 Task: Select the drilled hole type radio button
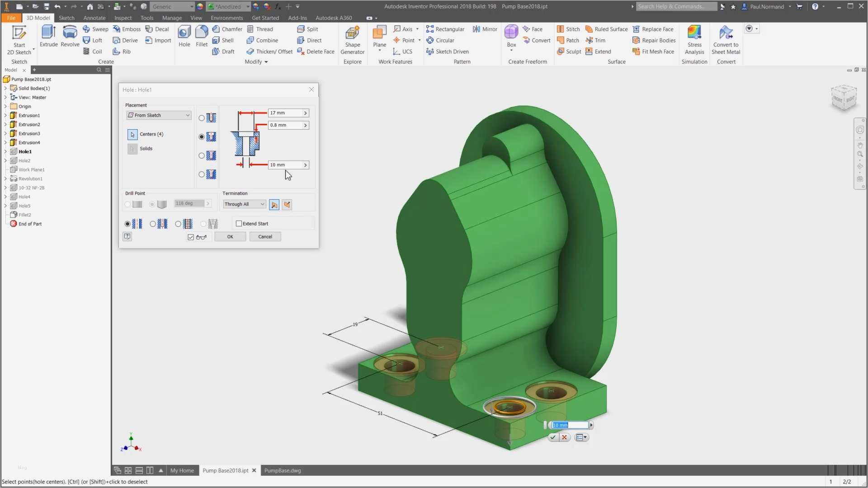(202, 118)
